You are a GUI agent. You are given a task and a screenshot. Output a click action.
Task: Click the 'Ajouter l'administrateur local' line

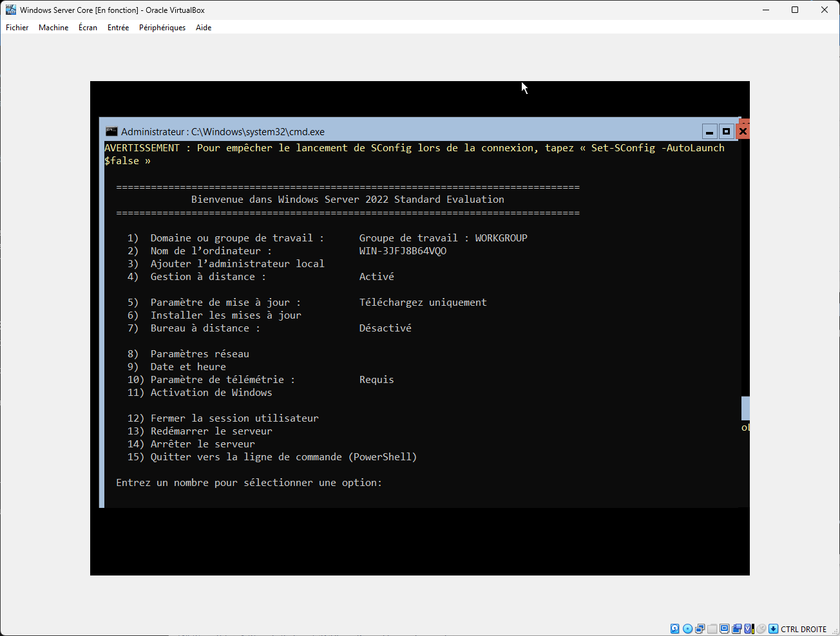tap(225, 264)
